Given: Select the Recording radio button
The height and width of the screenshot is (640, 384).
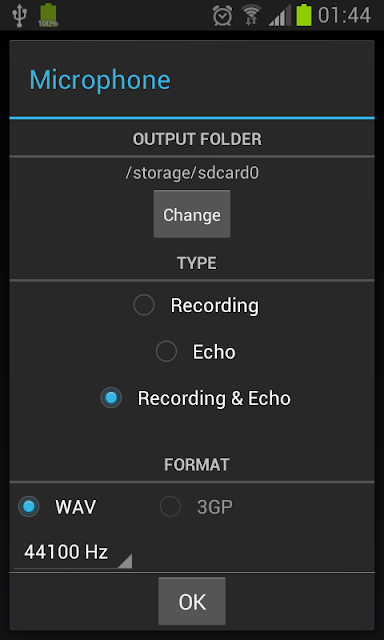Looking at the screenshot, I should click(x=196, y=305).
